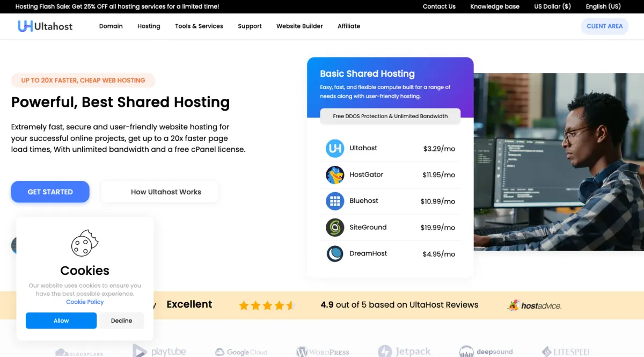Screen dimensions: 644x357
Task: Click the DreamHost moon icon
Action: pos(335,253)
